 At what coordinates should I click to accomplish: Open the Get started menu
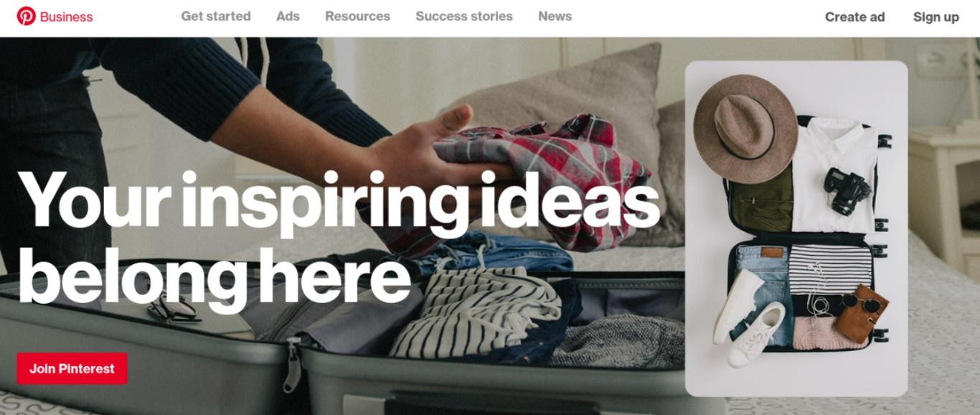point(216,16)
